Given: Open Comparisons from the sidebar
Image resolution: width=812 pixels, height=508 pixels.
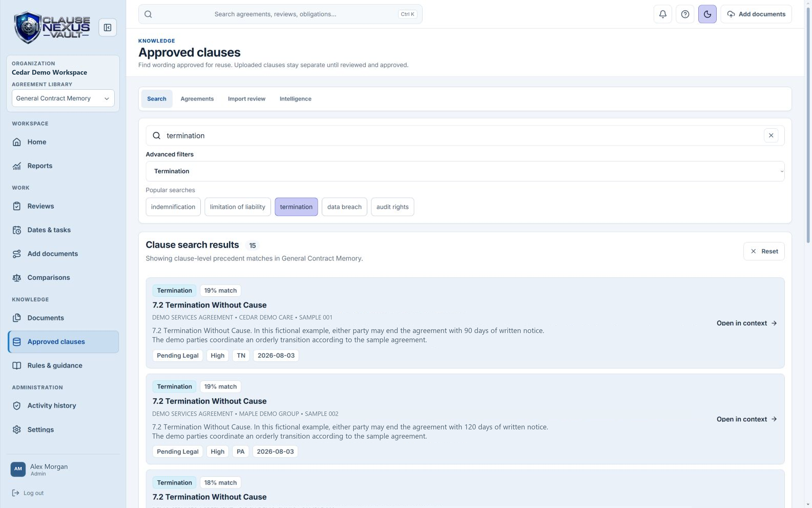Looking at the screenshot, I should (x=63, y=278).
